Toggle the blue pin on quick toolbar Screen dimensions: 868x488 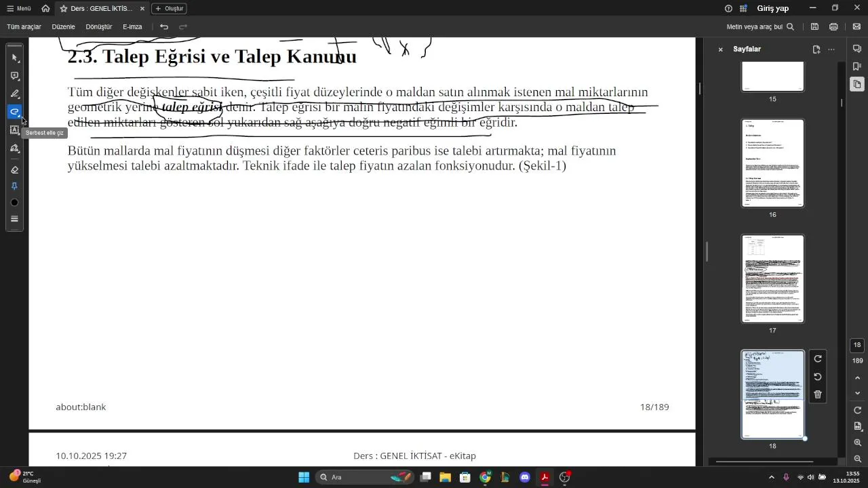[x=15, y=186]
